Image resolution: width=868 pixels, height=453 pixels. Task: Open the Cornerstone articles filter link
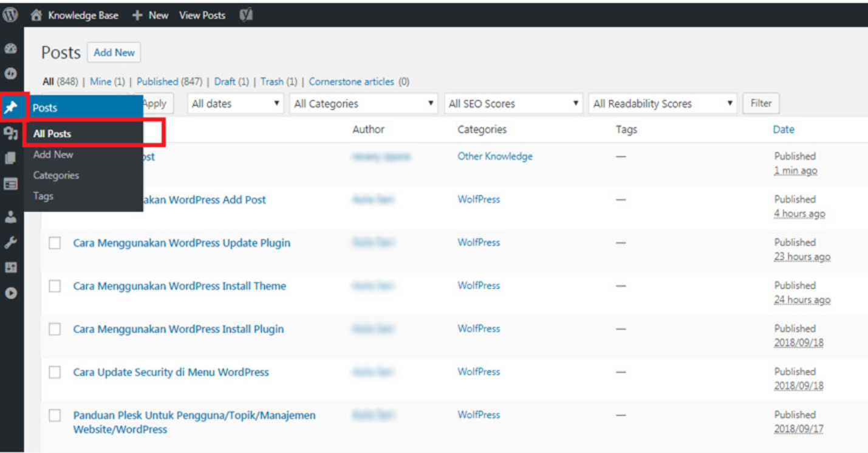click(352, 81)
